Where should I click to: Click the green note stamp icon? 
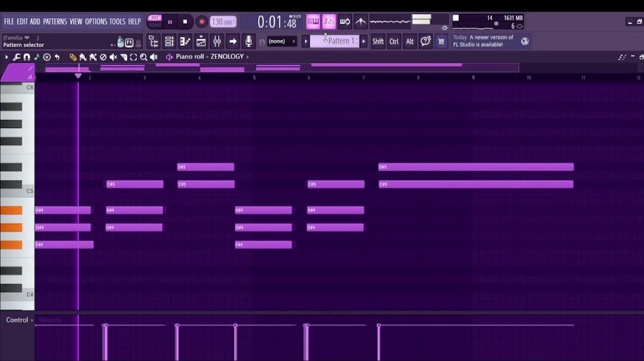pyautogui.click(x=37, y=57)
